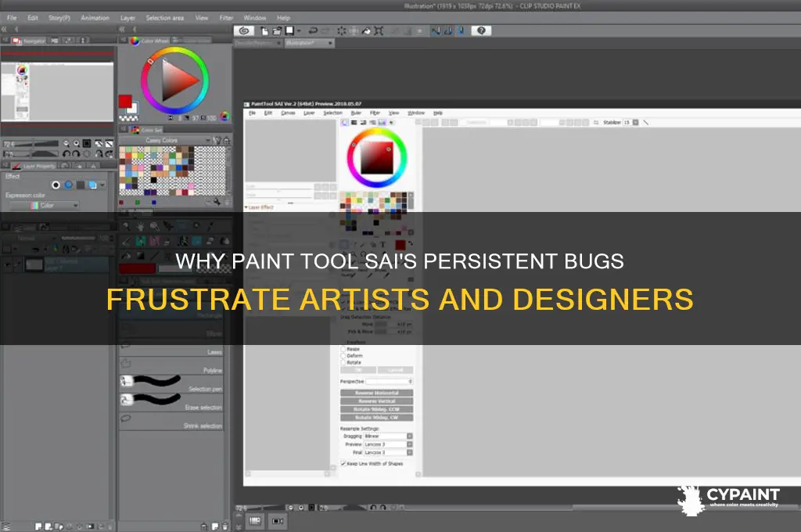Open the CLIP STUDIO launcher spiral icon
This screenshot has width=801, height=532.
pyautogui.click(x=244, y=31)
